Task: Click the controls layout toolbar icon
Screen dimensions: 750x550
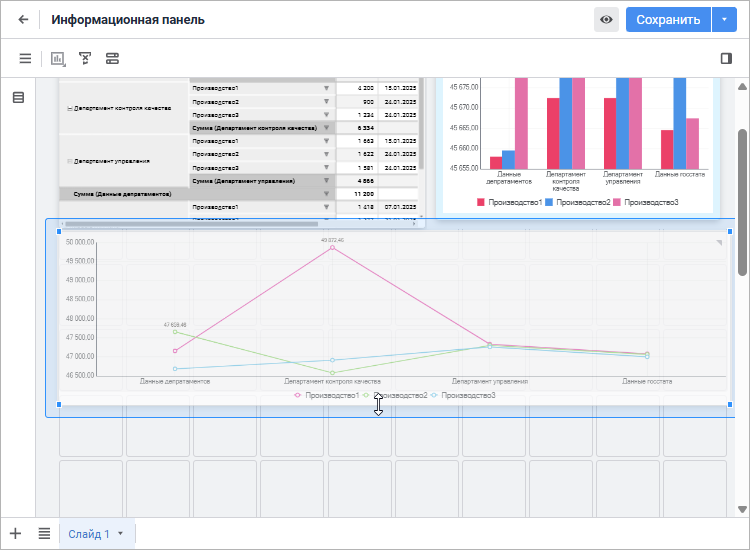Action: coord(112,58)
